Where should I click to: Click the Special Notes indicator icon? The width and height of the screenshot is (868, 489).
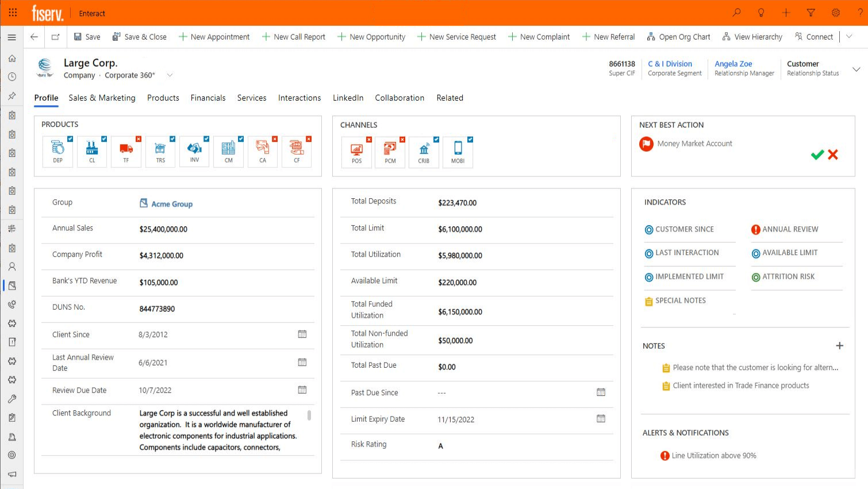pos(650,300)
